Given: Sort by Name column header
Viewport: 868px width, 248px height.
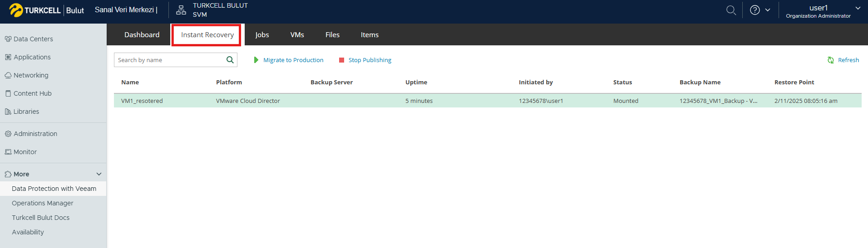Looking at the screenshot, I should (x=130, y=82).
